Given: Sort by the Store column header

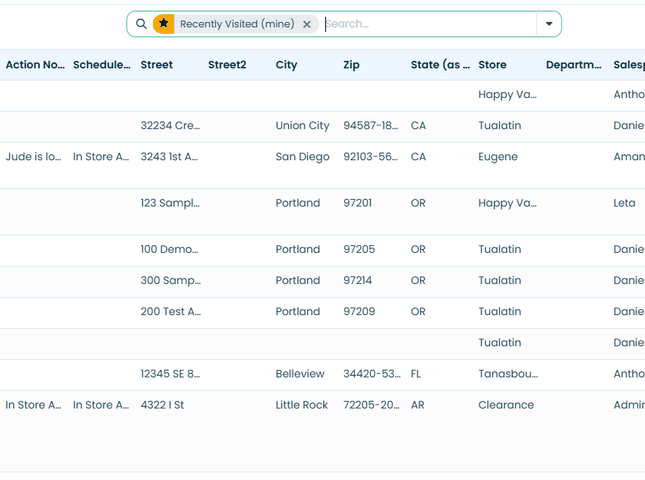Looking at the screenshot, I should (x=492, y=65).
